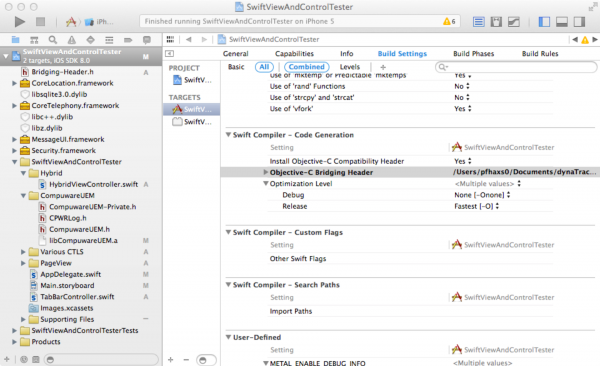Image resolution: width=600 pixels, height=366 pixels.
Task: Show the Test navigator
Action: coord(90,39)
